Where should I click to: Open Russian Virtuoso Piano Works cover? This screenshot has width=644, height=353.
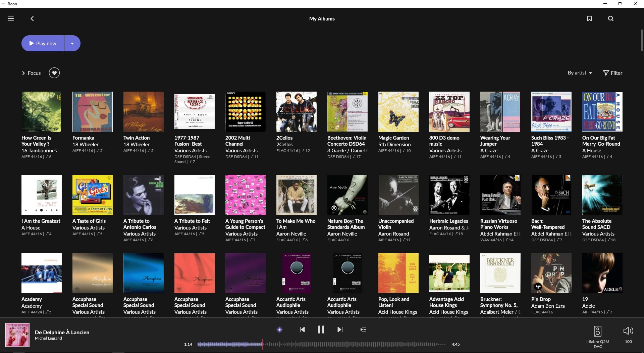coord(500,195)
